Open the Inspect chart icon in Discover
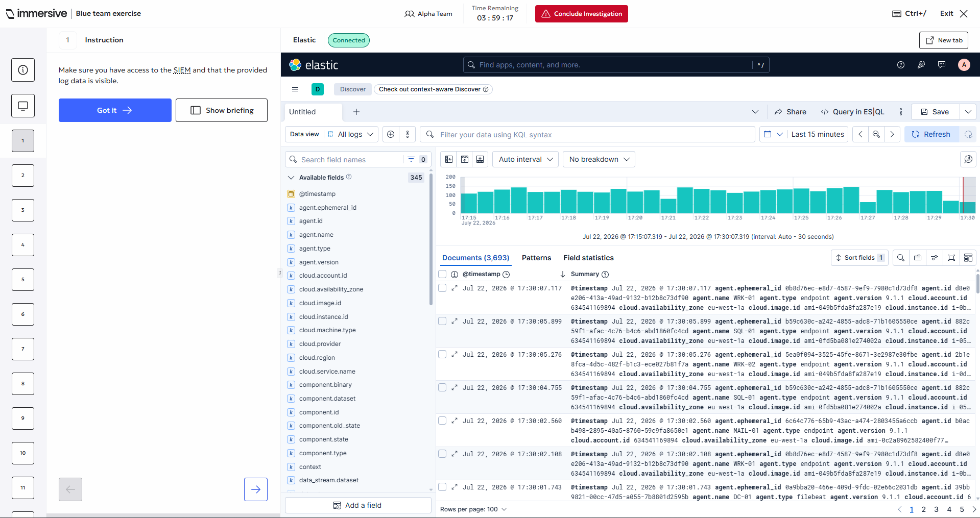The height and width of the screenshot is (518, 980). pyautogui.click(x=968, y=159)
